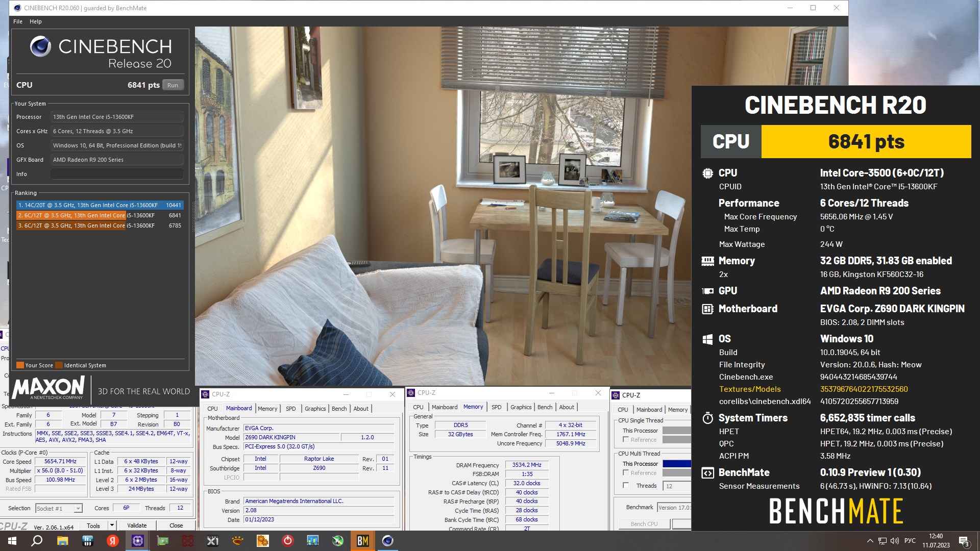The width and height of the screenshot is (980, 551).
Task: Open CPU tab in Mainboard CPU-Z window
Action: click(212, 409)
